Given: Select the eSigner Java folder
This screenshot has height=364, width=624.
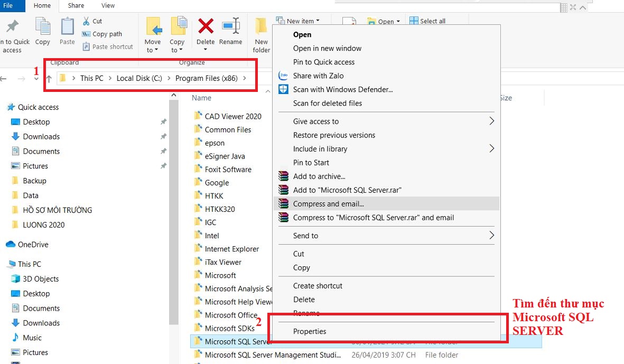Looking at the screenshot, I should pyautogui.click(x=225, y=156).
